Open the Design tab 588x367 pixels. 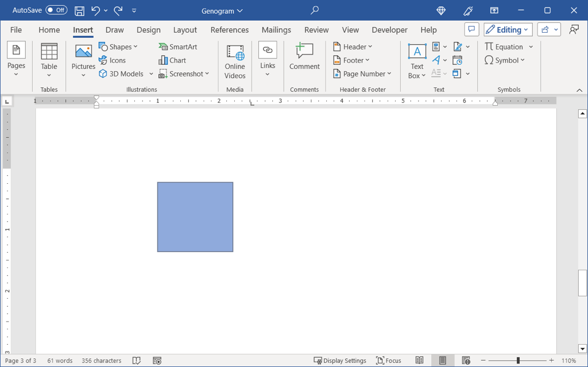[148, 30]
